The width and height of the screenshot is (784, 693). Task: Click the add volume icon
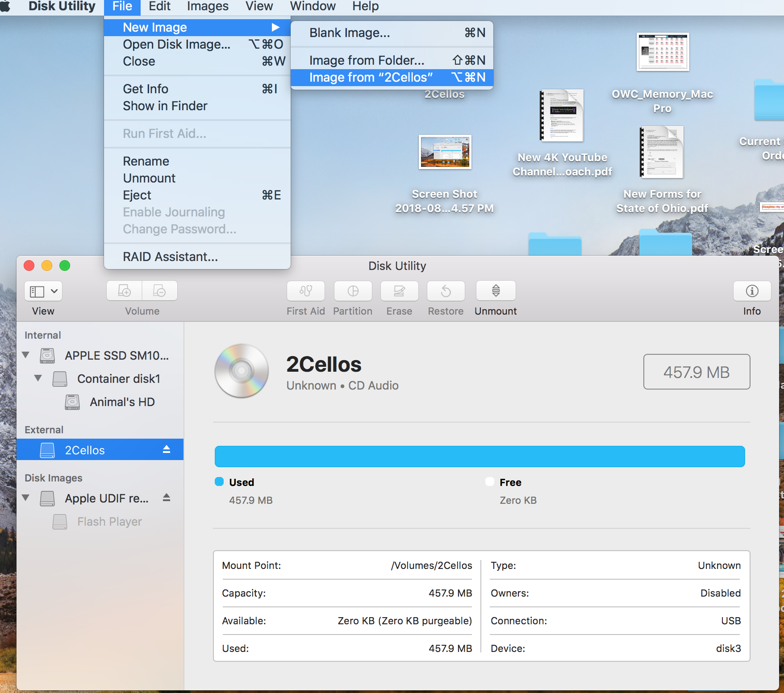pos(125,291)
